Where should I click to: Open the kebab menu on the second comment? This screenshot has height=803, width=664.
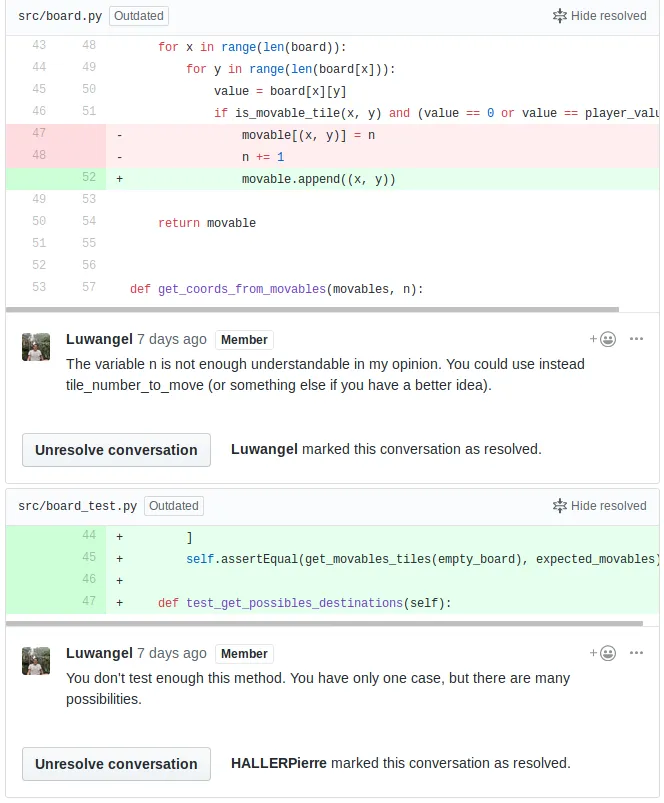coord(637,653)
